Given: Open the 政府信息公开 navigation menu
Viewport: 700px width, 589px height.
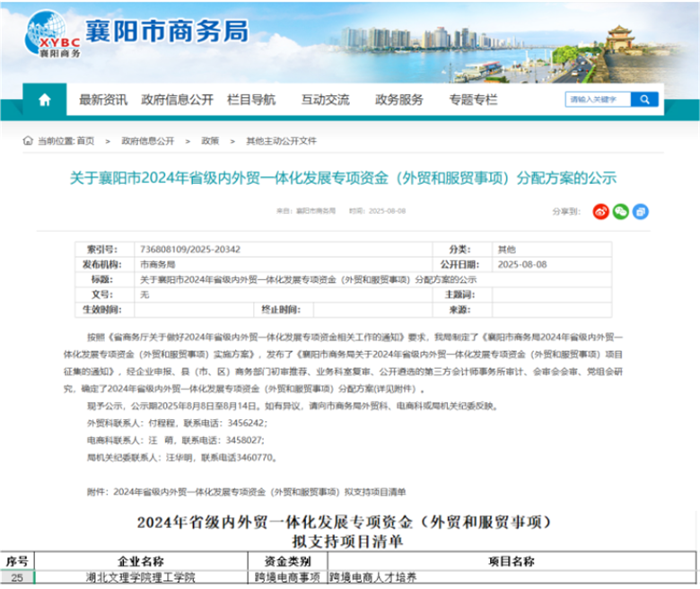Looking at the screenshot, I should point(177,100).
